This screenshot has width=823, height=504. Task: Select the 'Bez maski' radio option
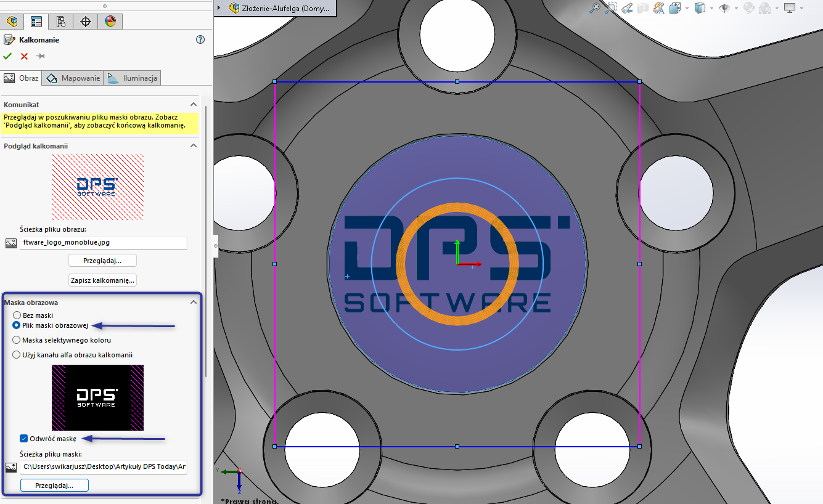coord(17,315)
